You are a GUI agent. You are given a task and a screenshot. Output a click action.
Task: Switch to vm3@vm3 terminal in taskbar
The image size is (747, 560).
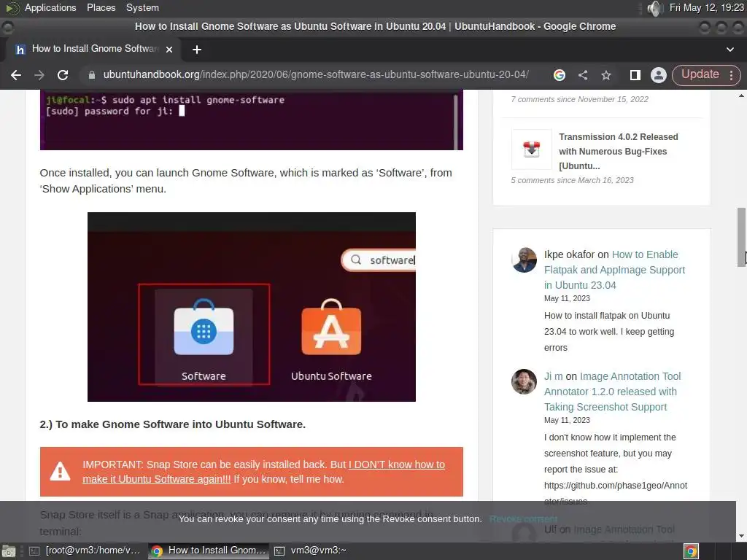(311, 551)
